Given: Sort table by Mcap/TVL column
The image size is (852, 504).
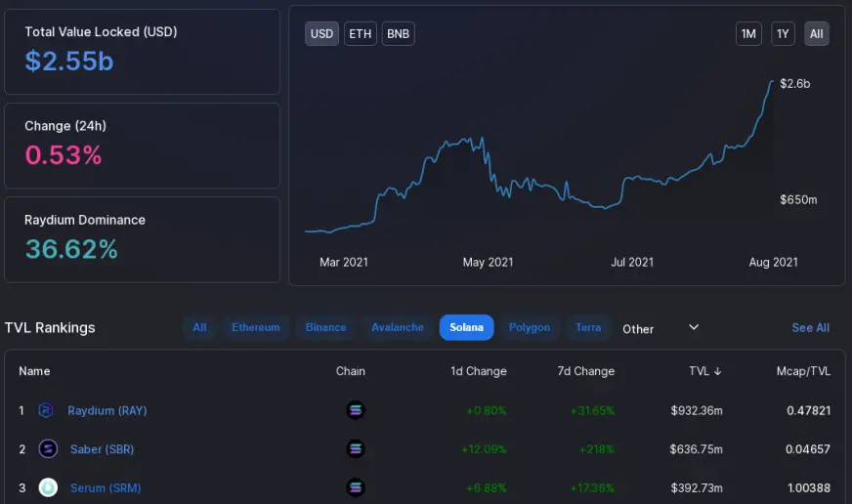Looking at the screenshot, I should [803, 371].
